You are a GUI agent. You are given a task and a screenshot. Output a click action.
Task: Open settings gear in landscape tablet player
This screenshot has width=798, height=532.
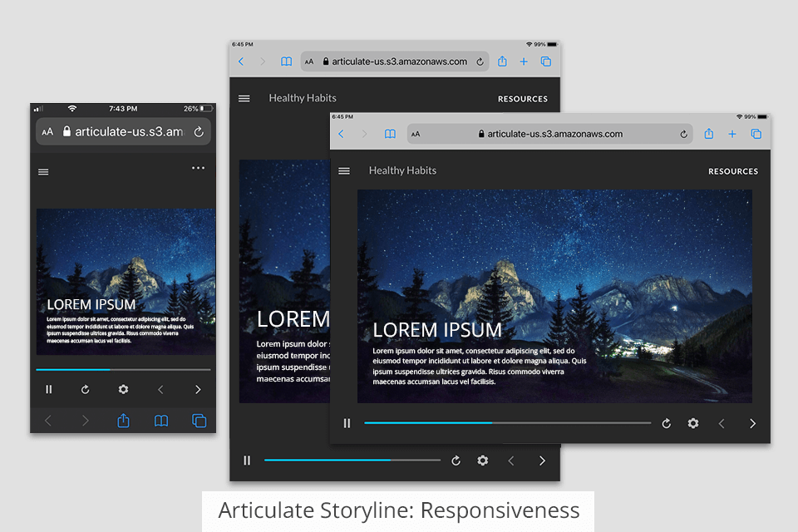click(x=693, y=423)
